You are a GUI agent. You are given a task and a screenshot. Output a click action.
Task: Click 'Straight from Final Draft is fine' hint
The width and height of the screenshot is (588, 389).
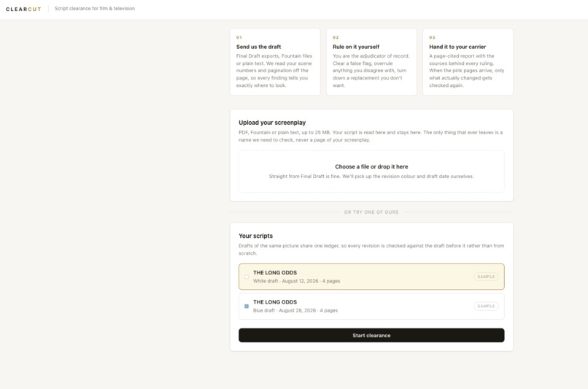pyautogui.click(x=371, y=177)
